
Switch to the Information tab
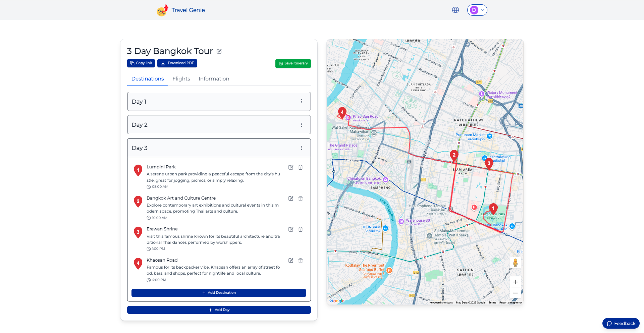pyautogui.click(x=214, y=79)
